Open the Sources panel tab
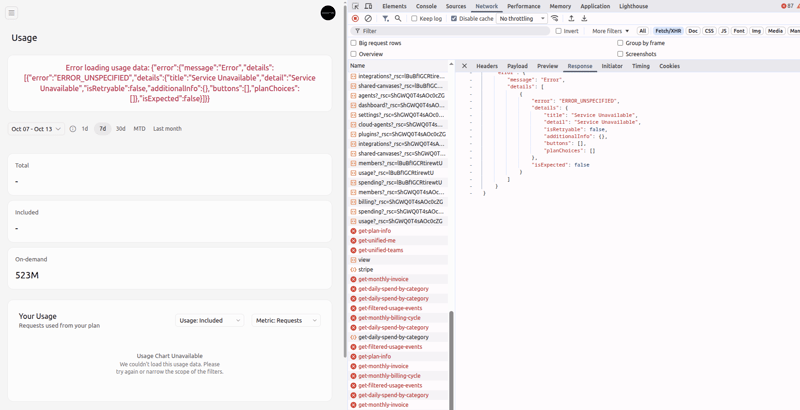Image resolution: width=800 pixels, height=410 pixels. 456,6
